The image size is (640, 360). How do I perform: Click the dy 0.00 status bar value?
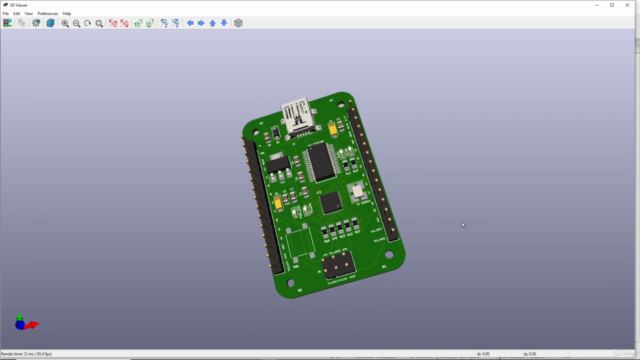529,354
